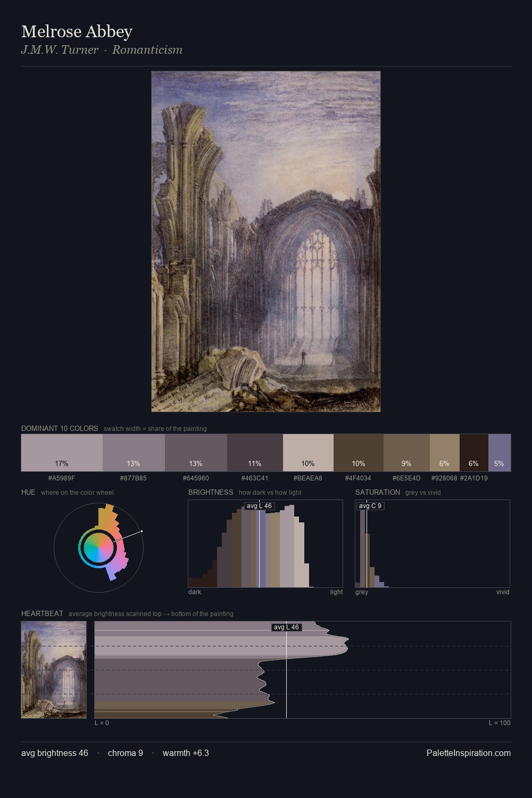
Task: Select the darkest swatch #2A1D19
Action: pyautogui.click(x=473, y=453)
